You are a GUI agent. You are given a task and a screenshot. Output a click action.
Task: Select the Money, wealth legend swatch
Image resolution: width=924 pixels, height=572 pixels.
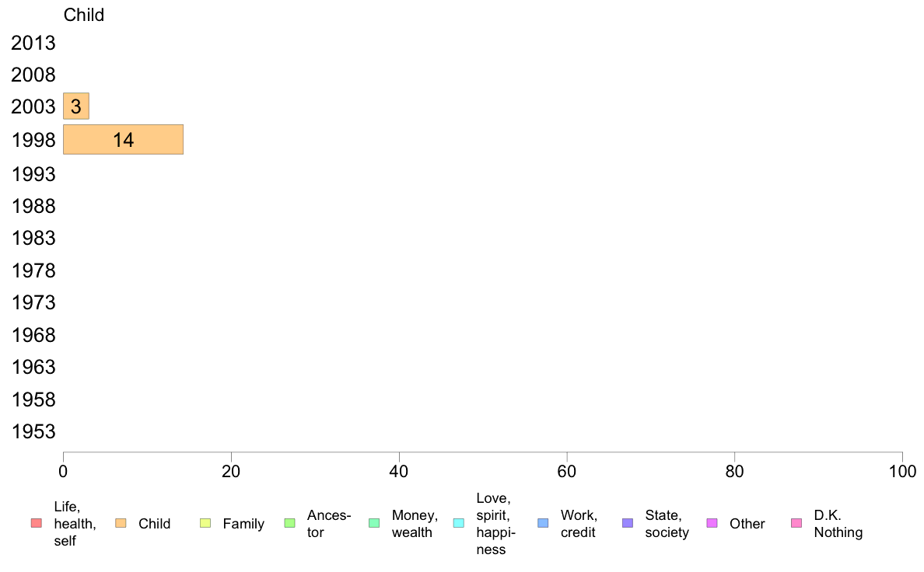tap(374, 523)
